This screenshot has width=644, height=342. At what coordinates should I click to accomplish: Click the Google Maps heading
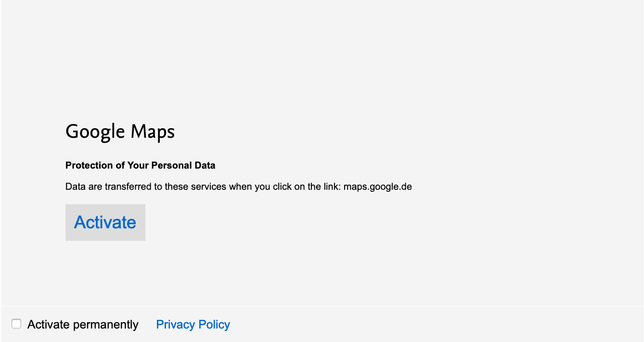tap(120, 132)
